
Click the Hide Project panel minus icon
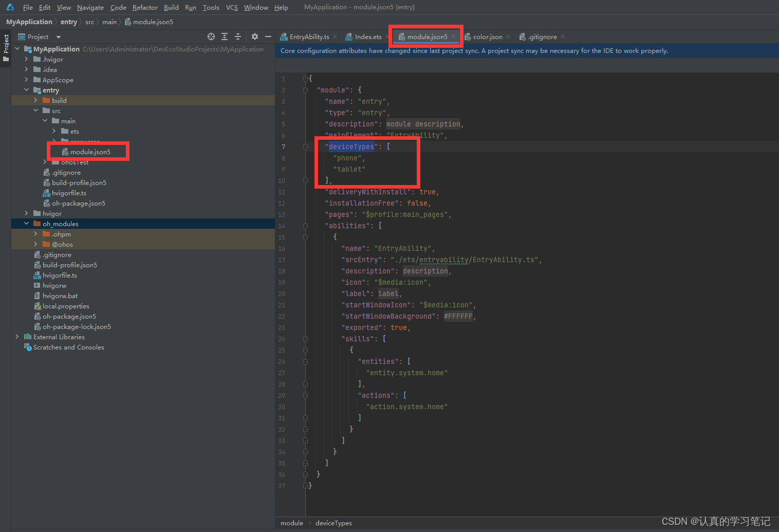pos(268,36)
